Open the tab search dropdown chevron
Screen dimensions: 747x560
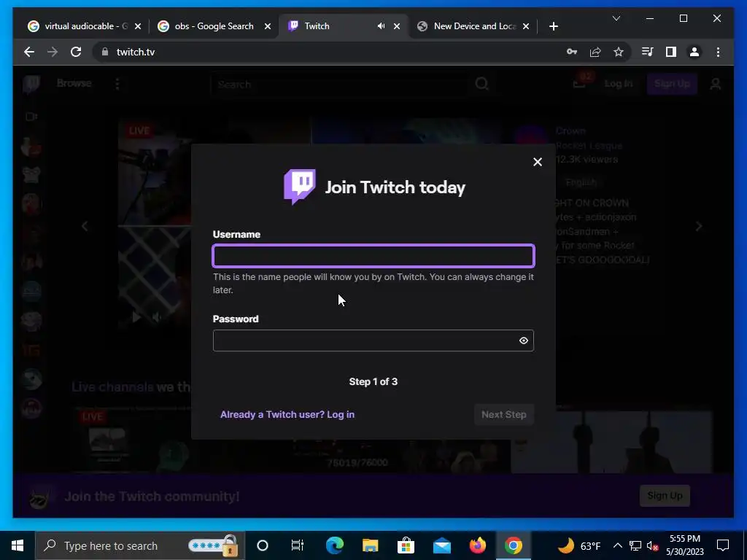coord(616,18)
